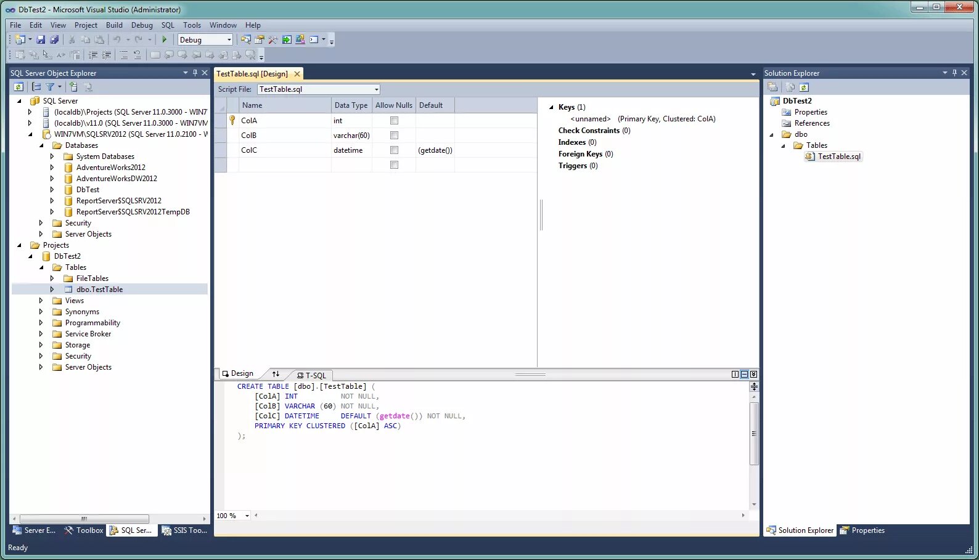This screenshot has width=979, height=560.
Task: Click the vertical split layout icon
Action: click(735, 374)
